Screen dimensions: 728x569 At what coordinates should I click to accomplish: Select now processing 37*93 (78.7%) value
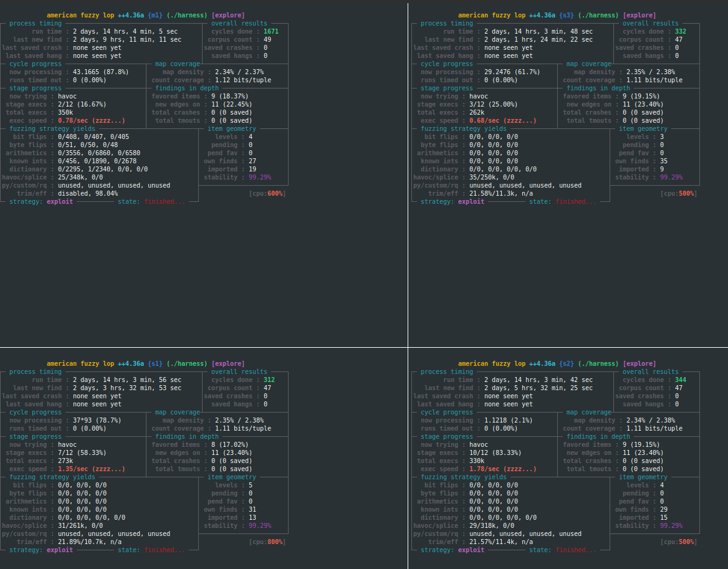pos(97,420)
